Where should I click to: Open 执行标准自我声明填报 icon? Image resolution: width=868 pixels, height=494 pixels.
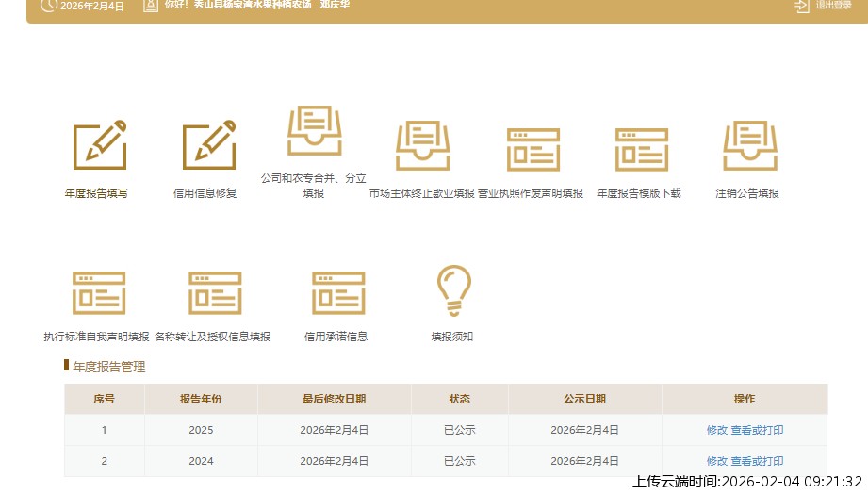click(98, 292)
